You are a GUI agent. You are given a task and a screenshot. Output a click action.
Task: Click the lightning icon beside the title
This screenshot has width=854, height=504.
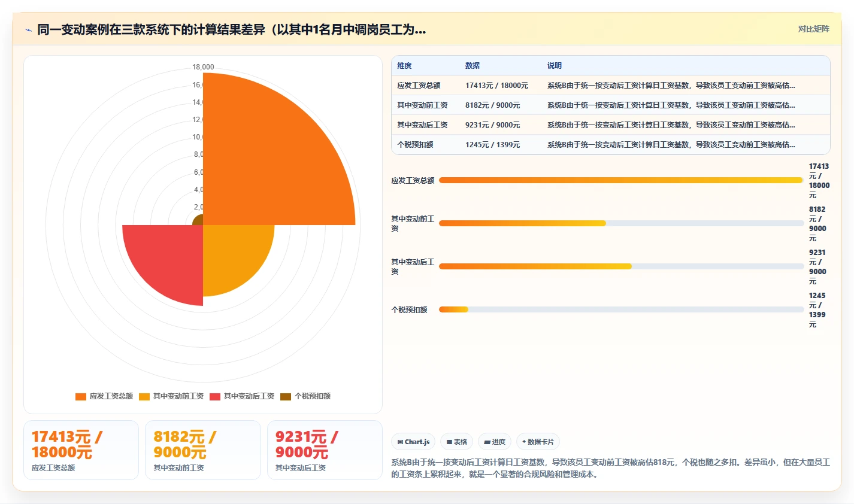(28, 30)
